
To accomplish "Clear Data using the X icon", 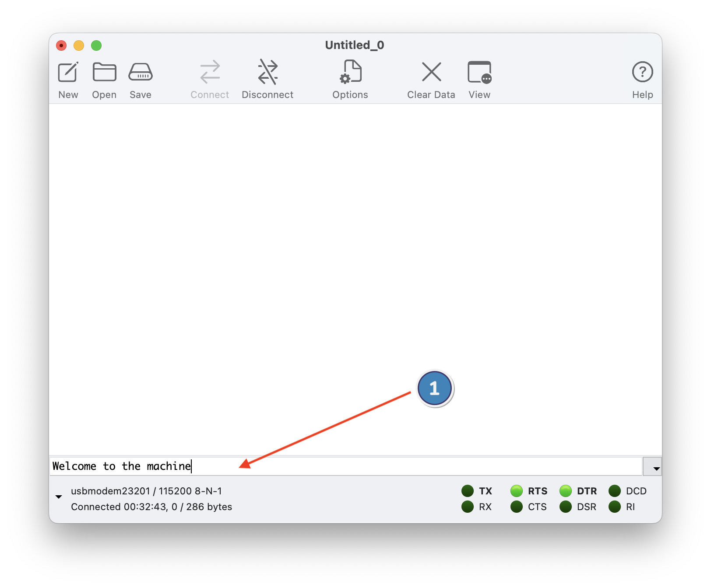I will point(431,73).
